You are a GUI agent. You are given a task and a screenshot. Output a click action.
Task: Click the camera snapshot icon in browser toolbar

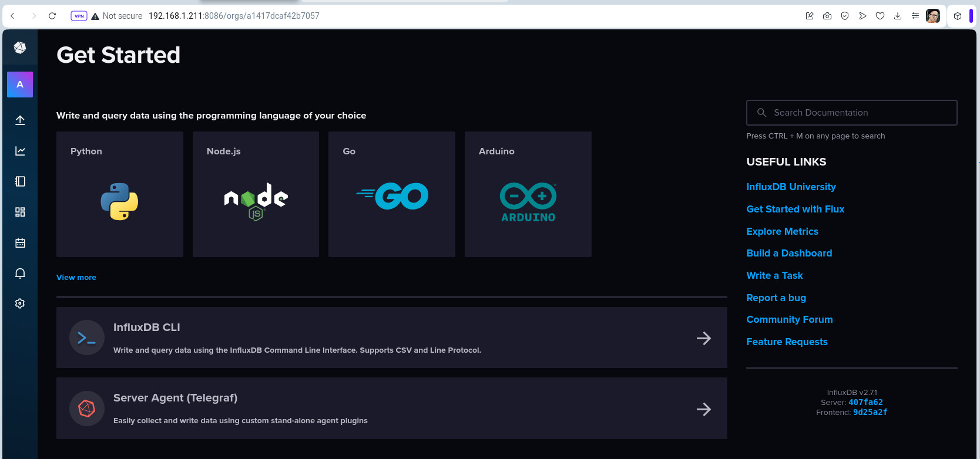(x=827, y=16)
